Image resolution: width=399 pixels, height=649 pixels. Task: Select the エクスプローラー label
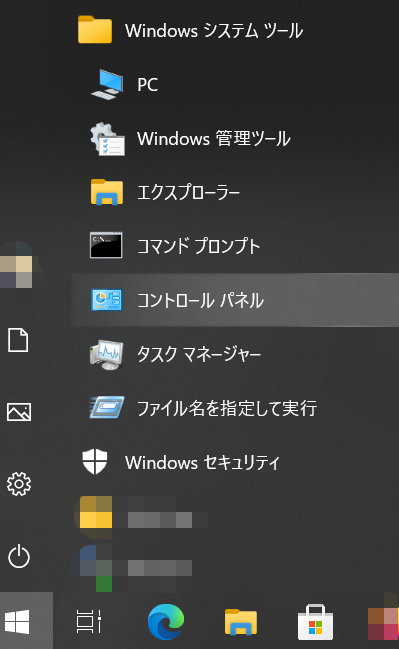(188, 192)
